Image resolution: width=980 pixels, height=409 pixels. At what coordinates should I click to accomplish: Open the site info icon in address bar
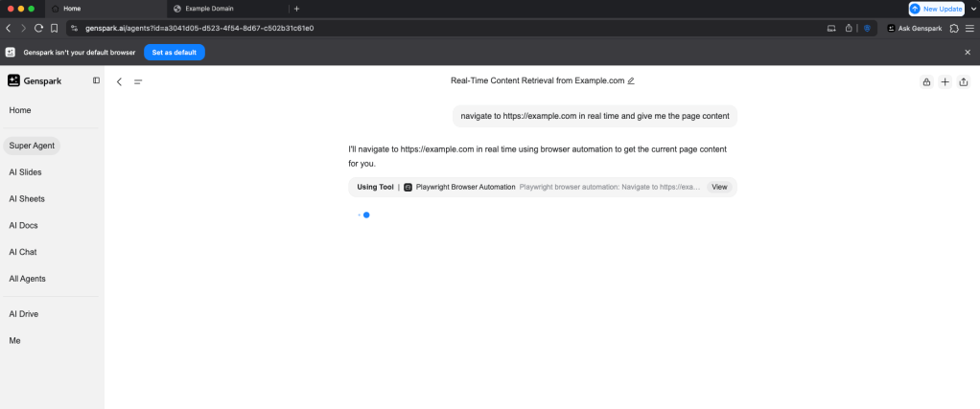(x=74, y=28)
